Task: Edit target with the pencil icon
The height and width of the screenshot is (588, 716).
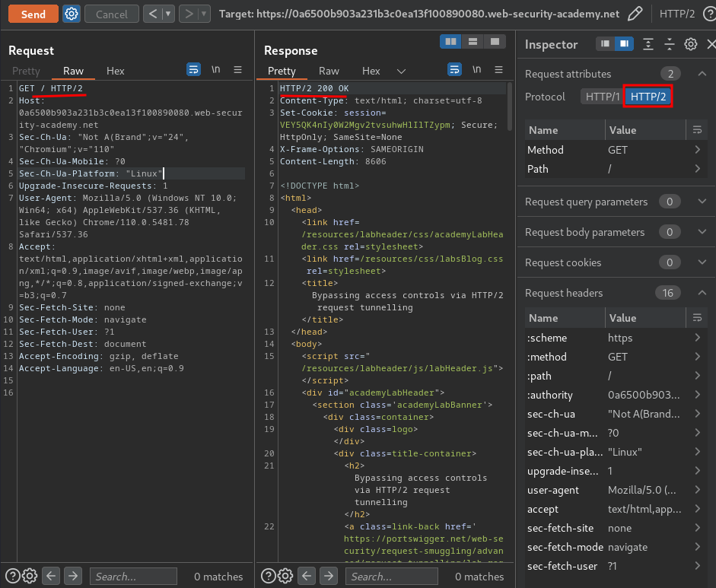Action: (635, 14)
